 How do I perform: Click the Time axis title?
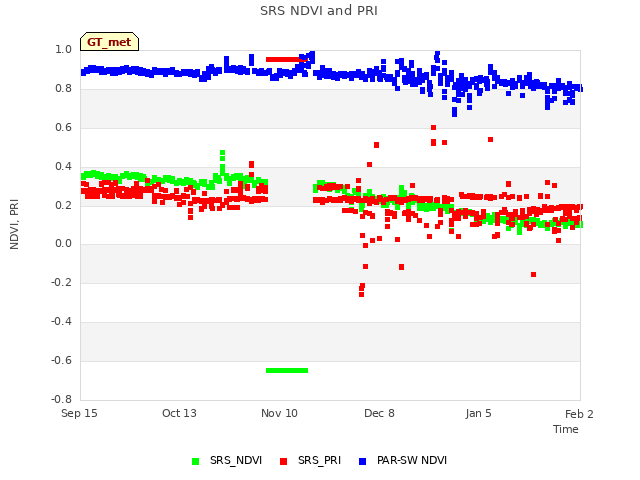(566, 429)
